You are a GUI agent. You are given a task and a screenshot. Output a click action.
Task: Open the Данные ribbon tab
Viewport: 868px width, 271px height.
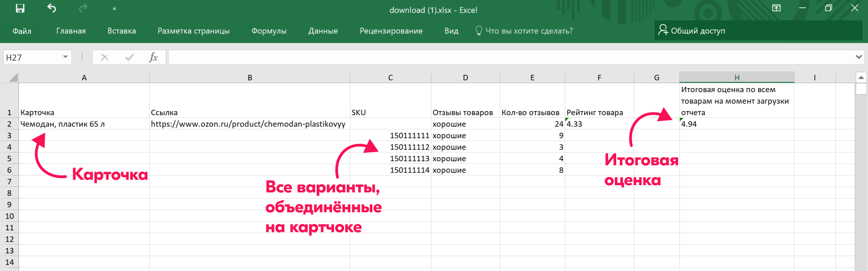(323, 31)
